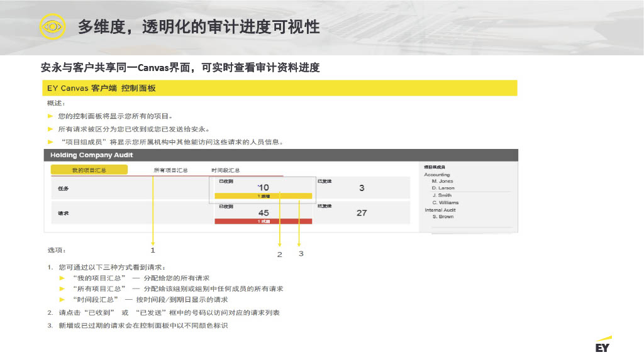Select team member J. Smith

click(442, 195)
